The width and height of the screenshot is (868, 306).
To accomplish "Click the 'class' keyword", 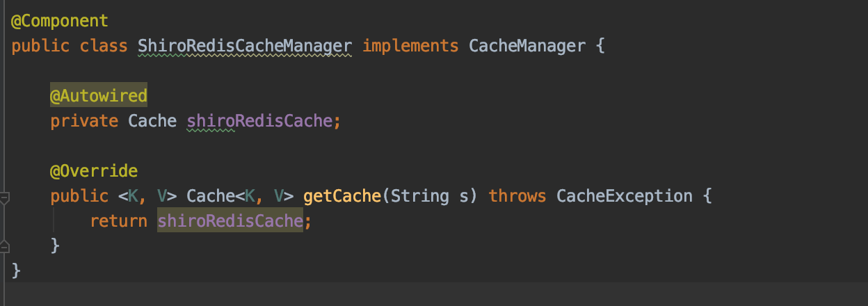I will click(x=103, y=46).
